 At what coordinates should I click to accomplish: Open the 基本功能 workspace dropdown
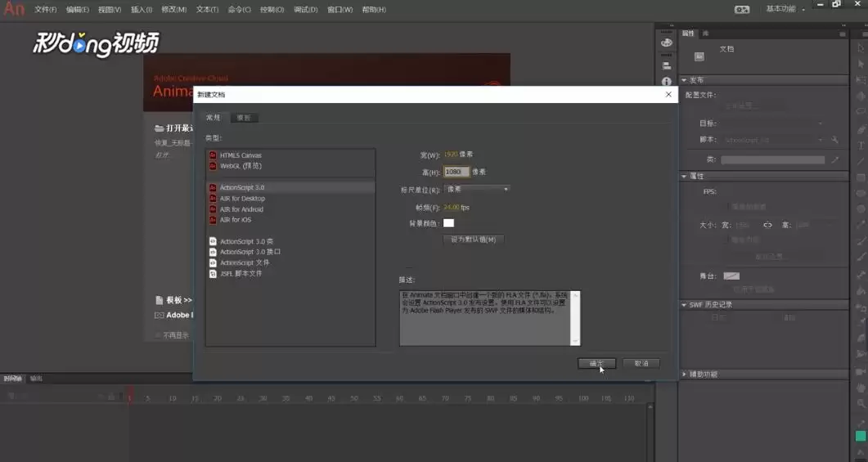coord(785,9)
